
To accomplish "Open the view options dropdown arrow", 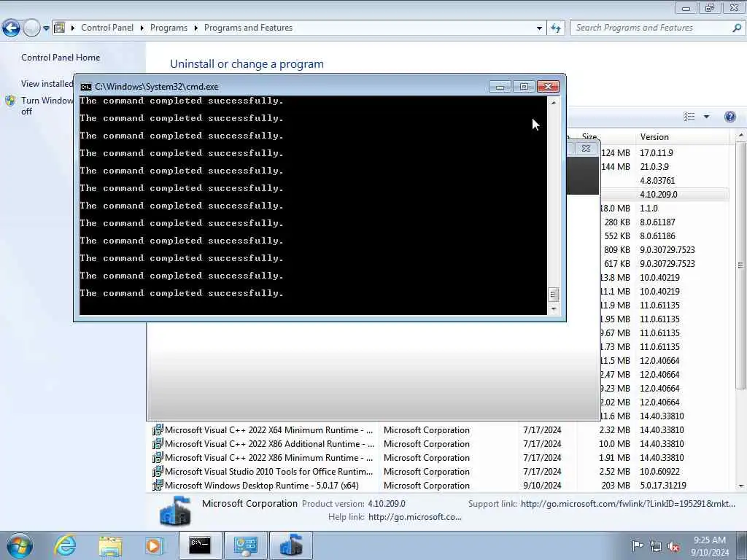I will [x=706, y=117].
